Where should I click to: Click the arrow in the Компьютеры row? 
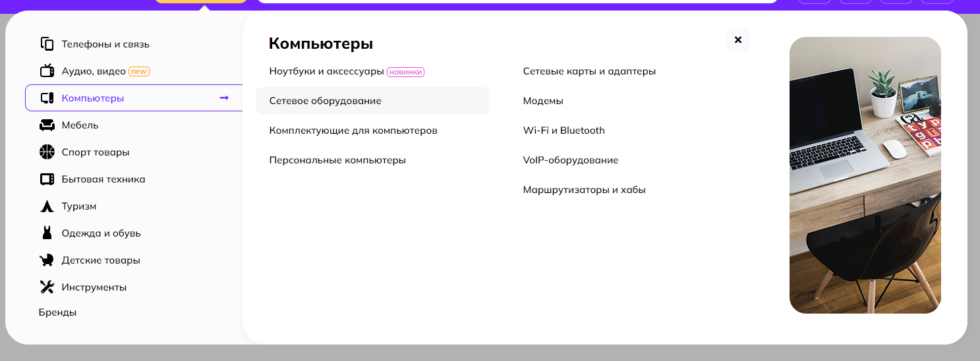tap(224, 98)
